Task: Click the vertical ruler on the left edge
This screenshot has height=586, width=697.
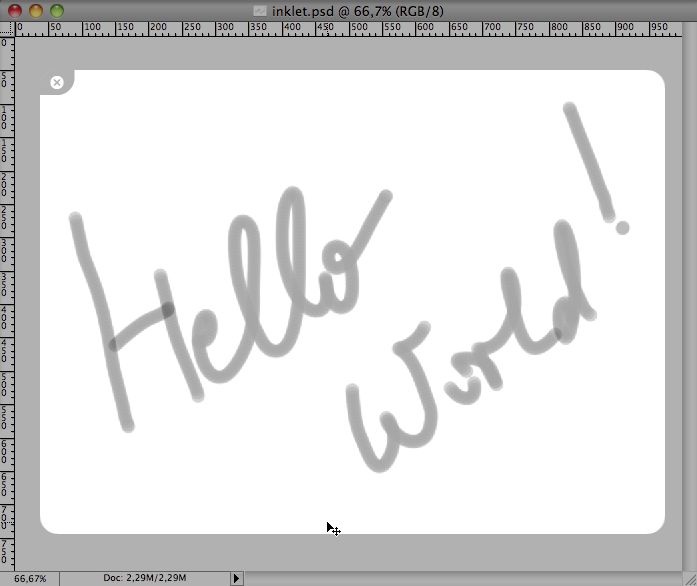Action: (x=6, y=300)
